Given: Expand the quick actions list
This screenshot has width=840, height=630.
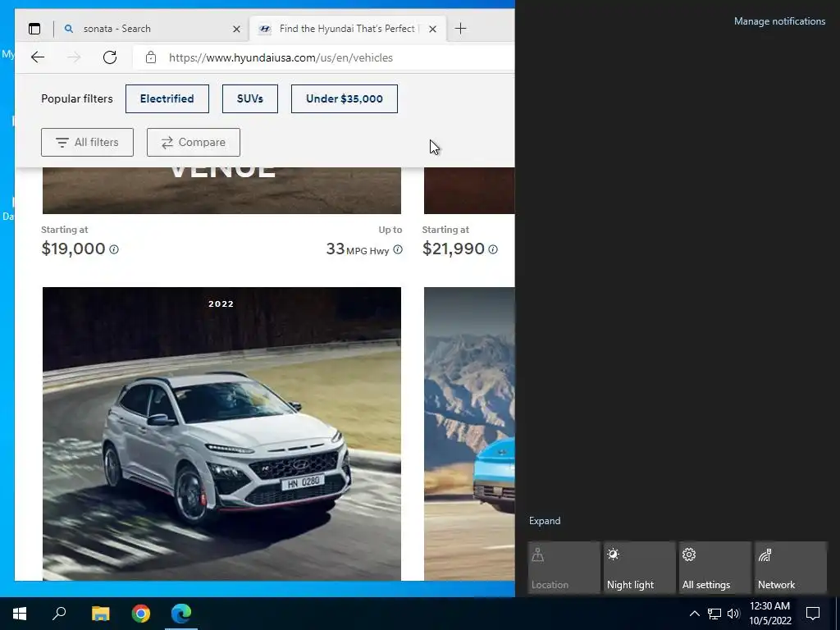Looking at the screenshot, I should [545, 521].
